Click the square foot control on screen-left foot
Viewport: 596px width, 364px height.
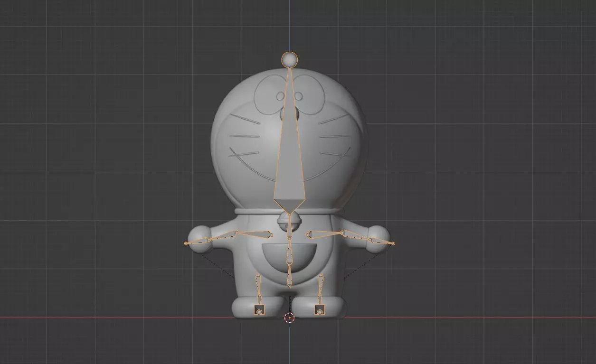click(259, 310)
